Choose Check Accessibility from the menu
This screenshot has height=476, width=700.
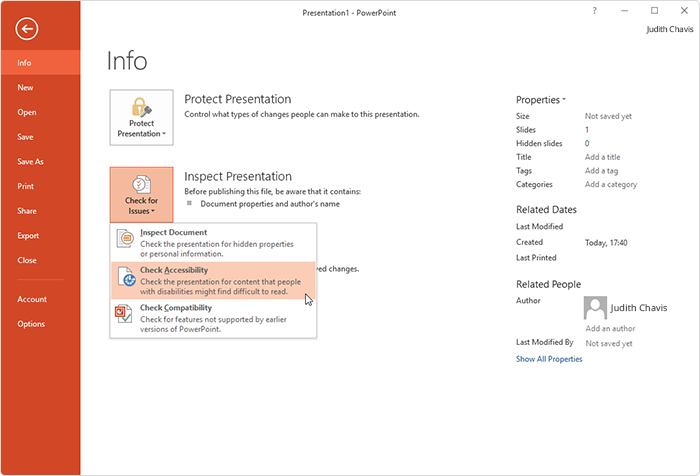[x=213, y=280]
